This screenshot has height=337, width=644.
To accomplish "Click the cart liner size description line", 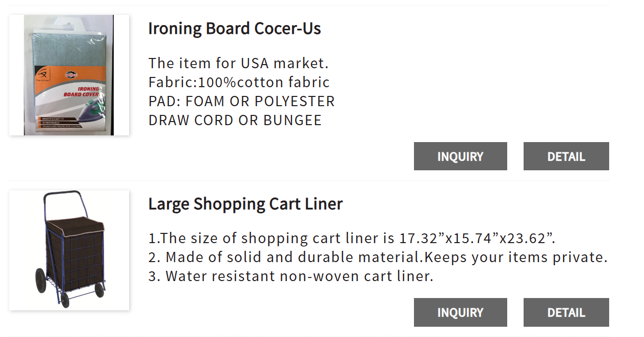I will point(352,239).
